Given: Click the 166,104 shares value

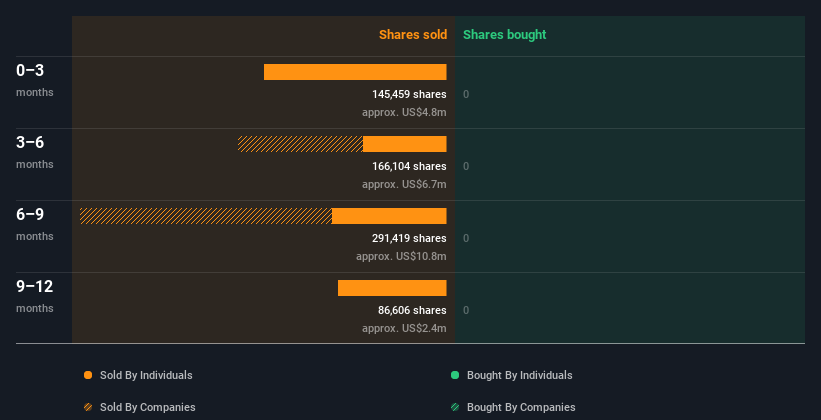Looking at the screenshot, I should click(409, 167).
